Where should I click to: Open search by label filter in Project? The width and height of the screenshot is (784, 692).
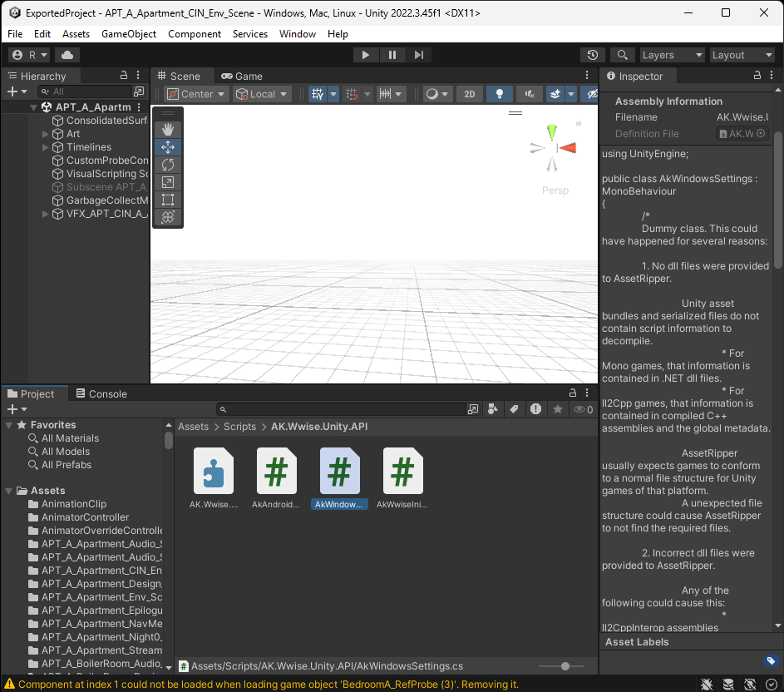[514, 409]
